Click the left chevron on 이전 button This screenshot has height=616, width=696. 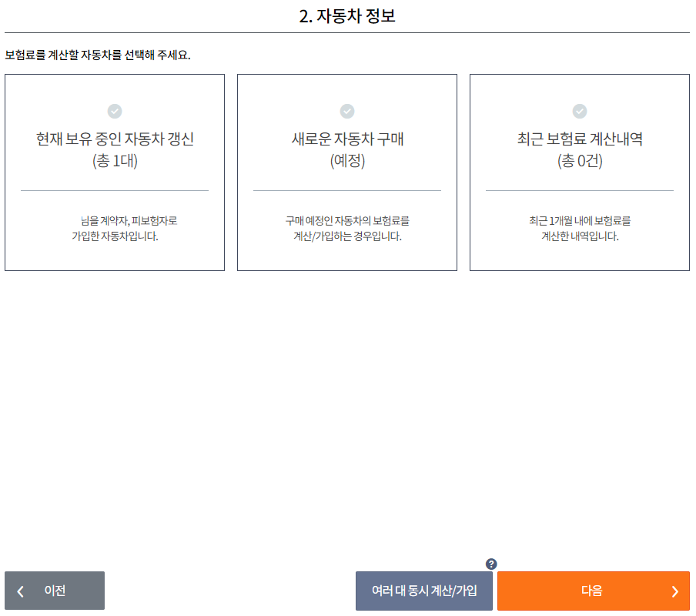click(x=21, y=591)
